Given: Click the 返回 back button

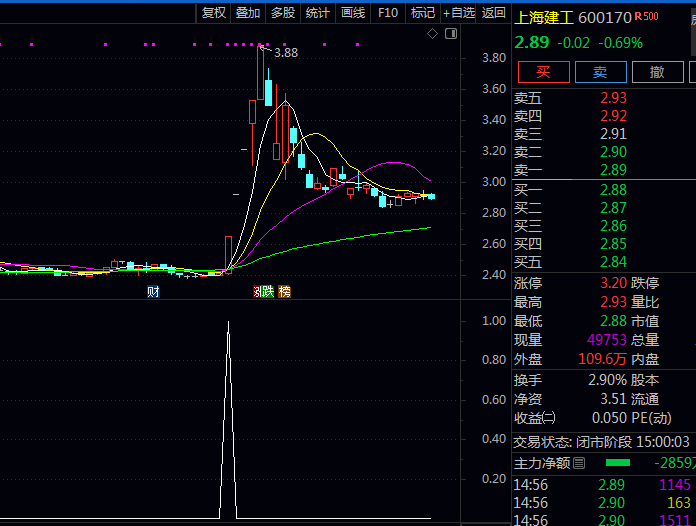Looking at the screenshot, I should pos(494,12).
